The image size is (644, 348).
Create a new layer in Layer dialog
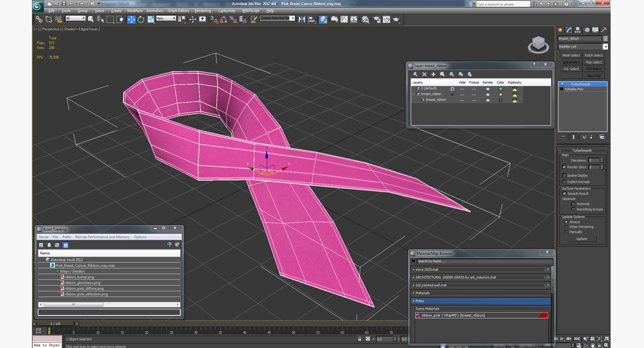(415, 74)
